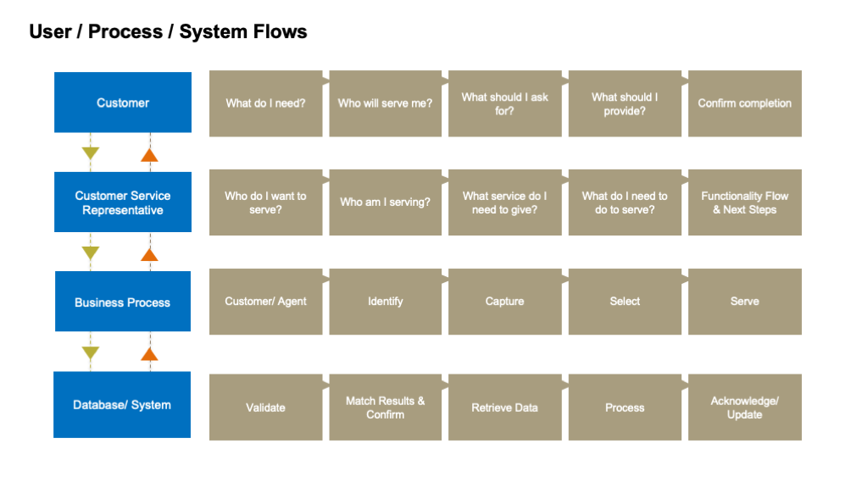Image resolution: width=868 pixels, height=488 pixels.
Task: Select the Customer Service Representative box
Action: click(123, 202)
